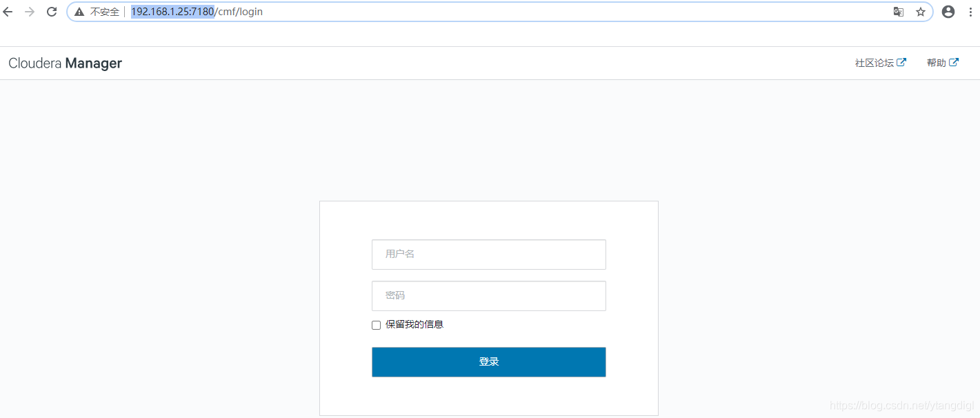Image resolution: width=980 pixels, height=418 pixels.
Task: Reload the login page
Action: (50, 12)
